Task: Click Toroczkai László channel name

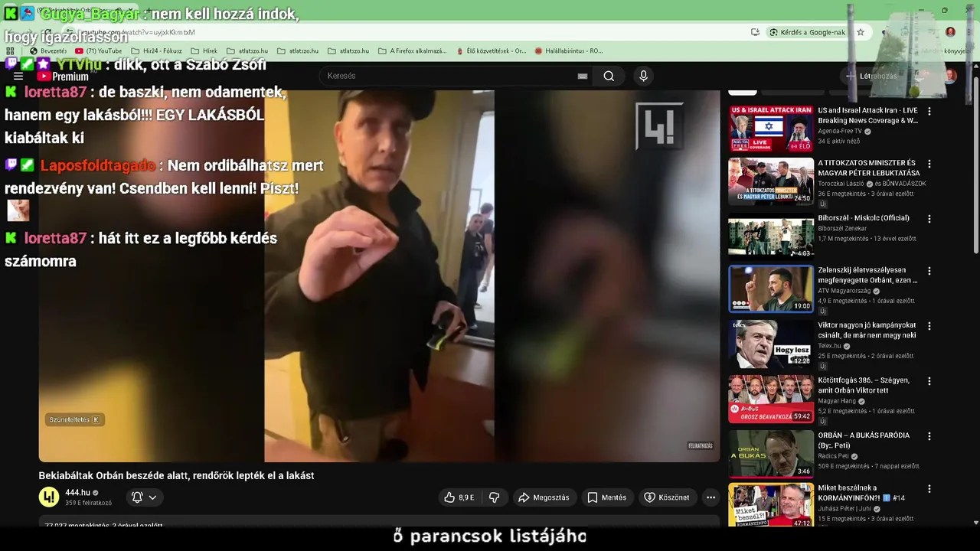Action: click(841, 184)
